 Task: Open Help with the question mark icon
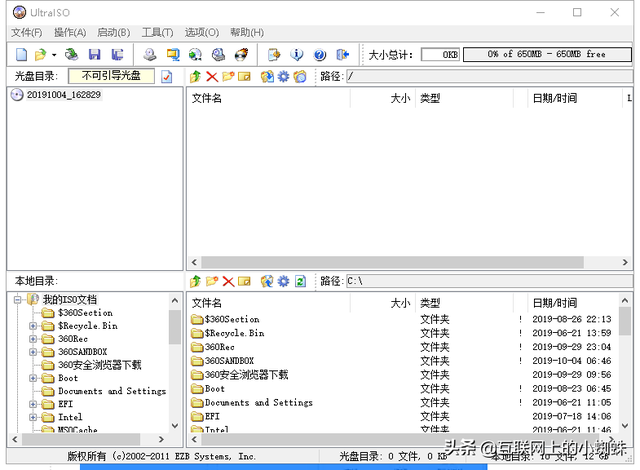320,54
